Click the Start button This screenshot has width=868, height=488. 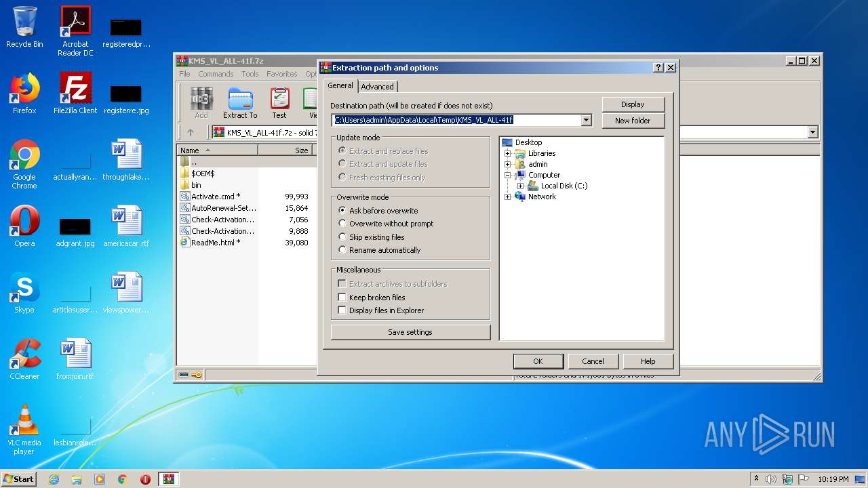pos(18,479)
